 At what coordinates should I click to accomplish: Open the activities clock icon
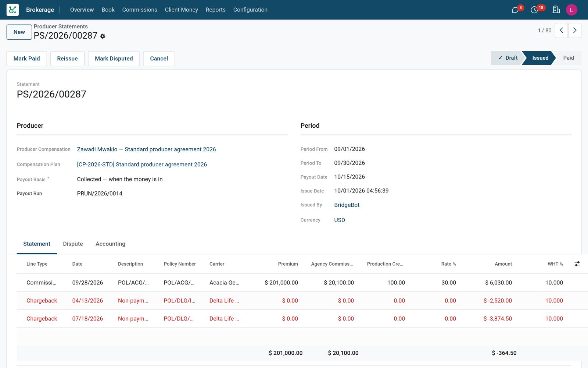pyautogui.click(x=534, y=10)
